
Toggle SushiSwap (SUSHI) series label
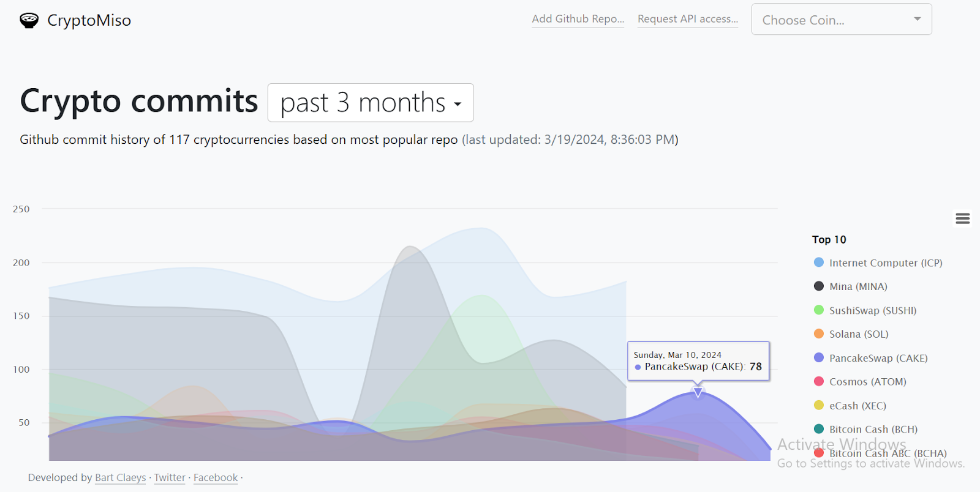coord(873,311)
